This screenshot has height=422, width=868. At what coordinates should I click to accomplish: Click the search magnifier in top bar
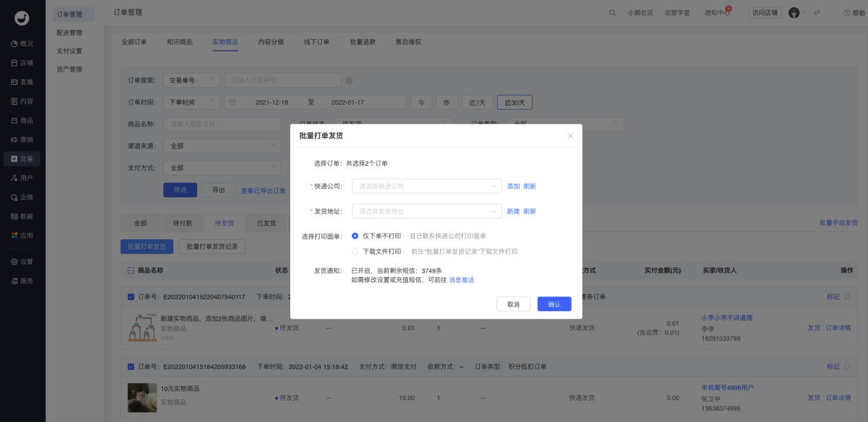coord(612,12)
